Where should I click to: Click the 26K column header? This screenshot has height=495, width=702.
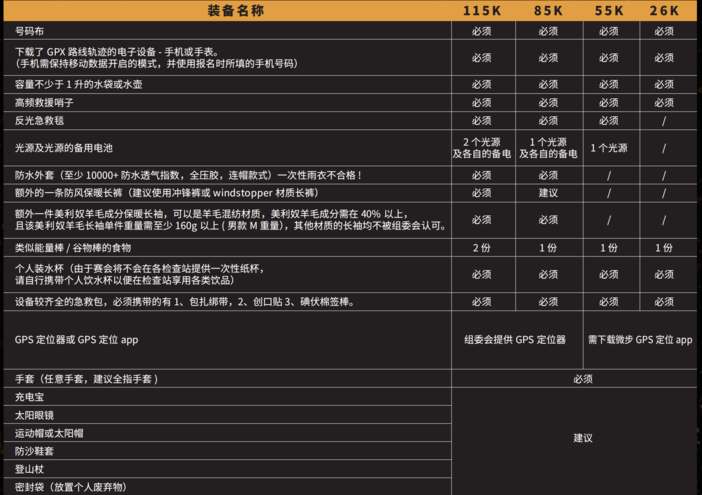click(x=665, y=11)
